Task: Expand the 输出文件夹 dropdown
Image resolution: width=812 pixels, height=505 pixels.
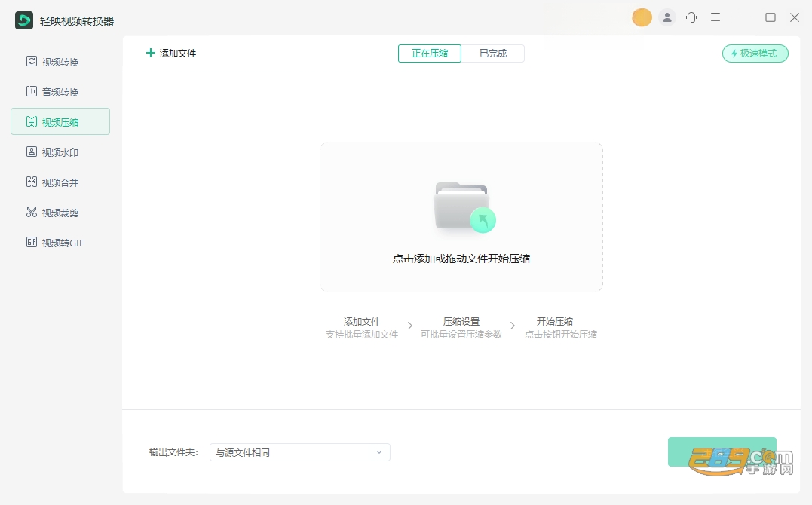Action: 300,452
